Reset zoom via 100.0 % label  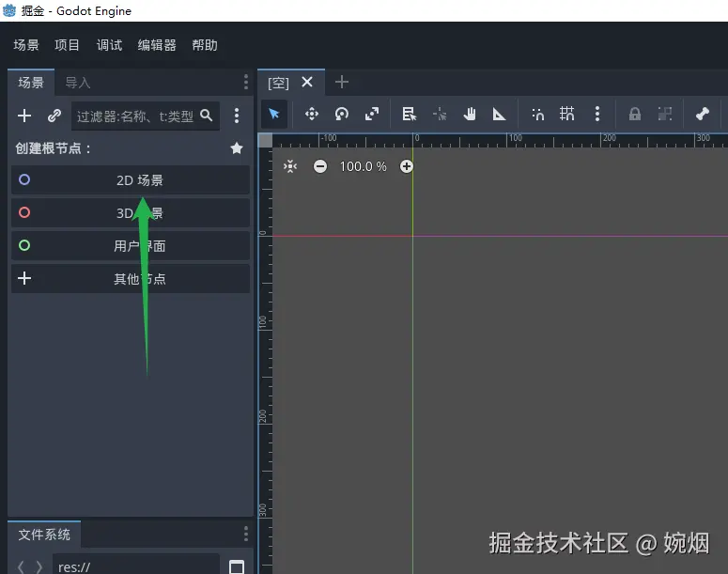click(x=364, y=166)
